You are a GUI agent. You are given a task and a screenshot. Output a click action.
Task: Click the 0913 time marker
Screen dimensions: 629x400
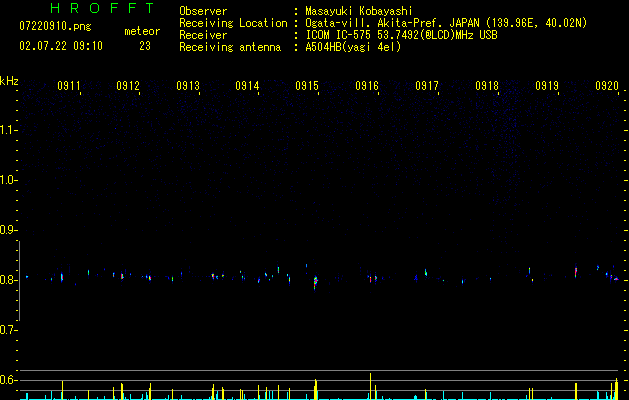[x=188, y=85]
